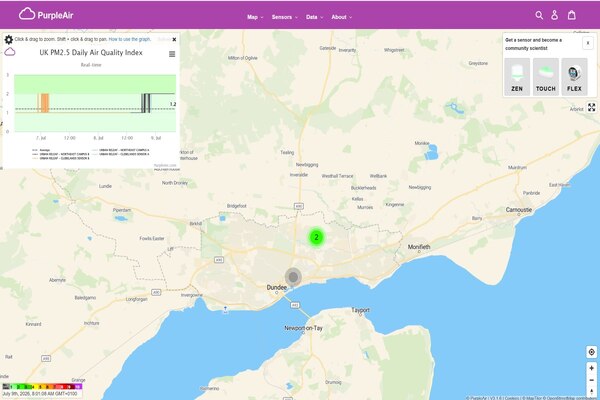Open the search magnifier icon

point(539,15)
